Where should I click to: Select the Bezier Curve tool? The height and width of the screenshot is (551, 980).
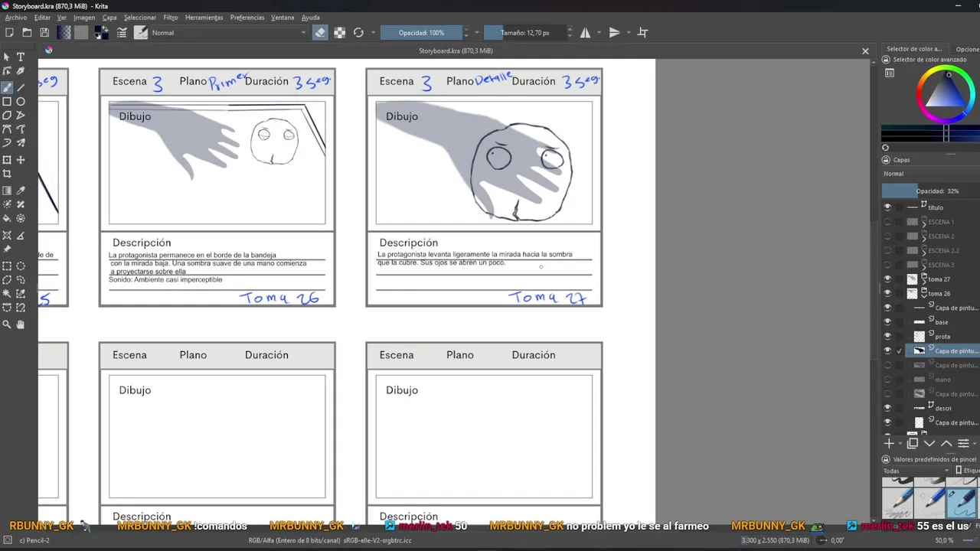click(7, 129)
